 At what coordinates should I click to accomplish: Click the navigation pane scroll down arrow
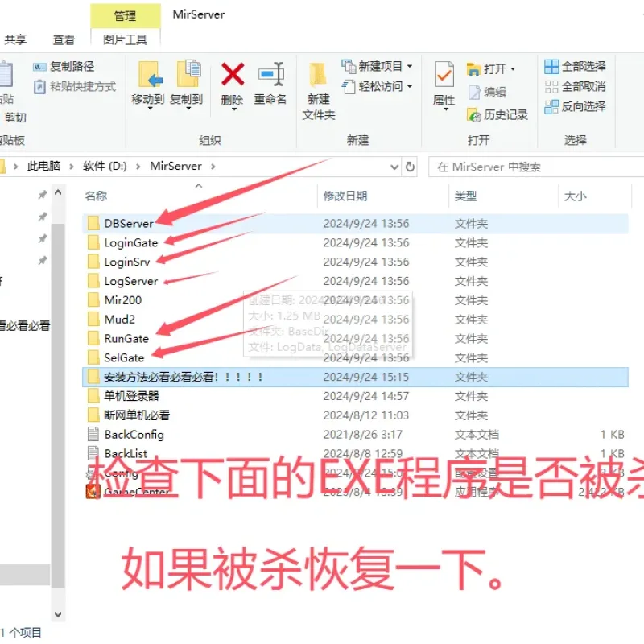(58, 614)
